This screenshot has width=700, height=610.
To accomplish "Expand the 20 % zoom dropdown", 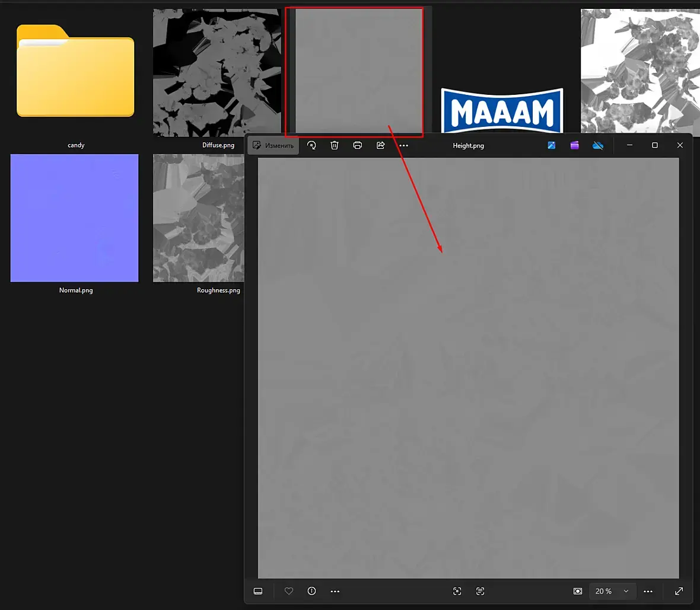I will [612, 591].
